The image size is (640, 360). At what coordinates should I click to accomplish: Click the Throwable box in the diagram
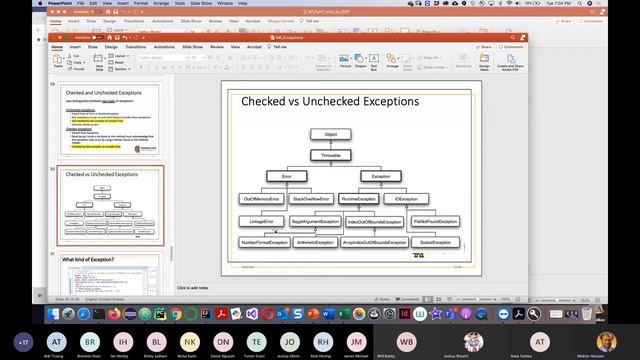tap(331, 155)
